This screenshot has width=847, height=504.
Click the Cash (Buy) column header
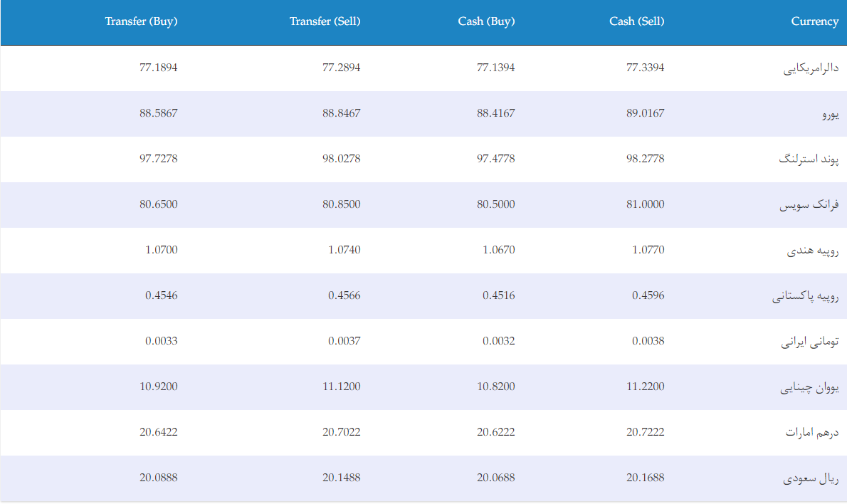[x=486, y=21]
